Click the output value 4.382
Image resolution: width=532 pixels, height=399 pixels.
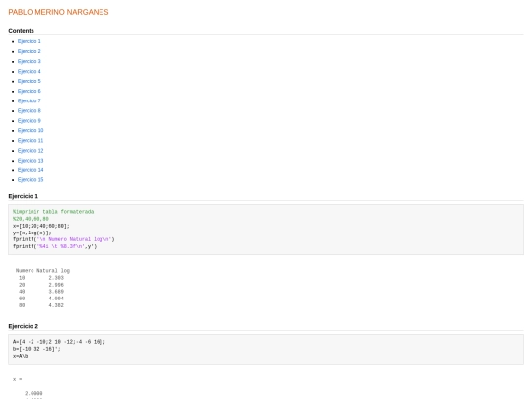coord(56,305)
